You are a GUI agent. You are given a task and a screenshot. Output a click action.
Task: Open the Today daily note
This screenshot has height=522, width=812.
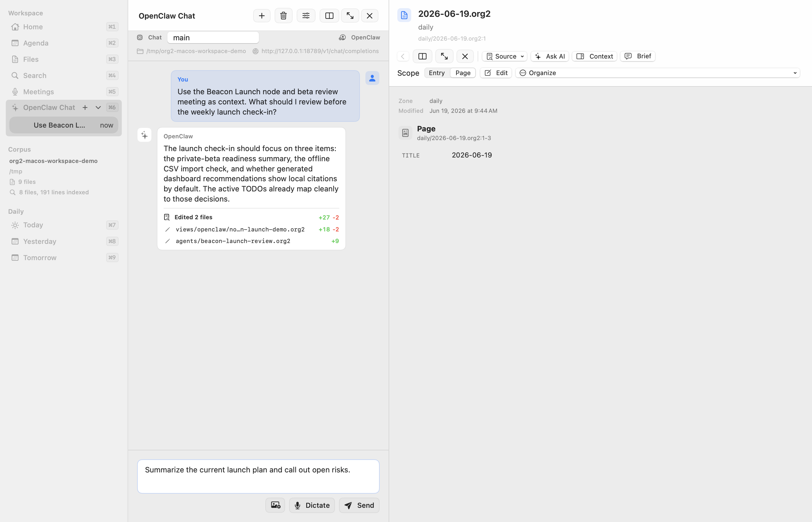(x=64, y=225)
